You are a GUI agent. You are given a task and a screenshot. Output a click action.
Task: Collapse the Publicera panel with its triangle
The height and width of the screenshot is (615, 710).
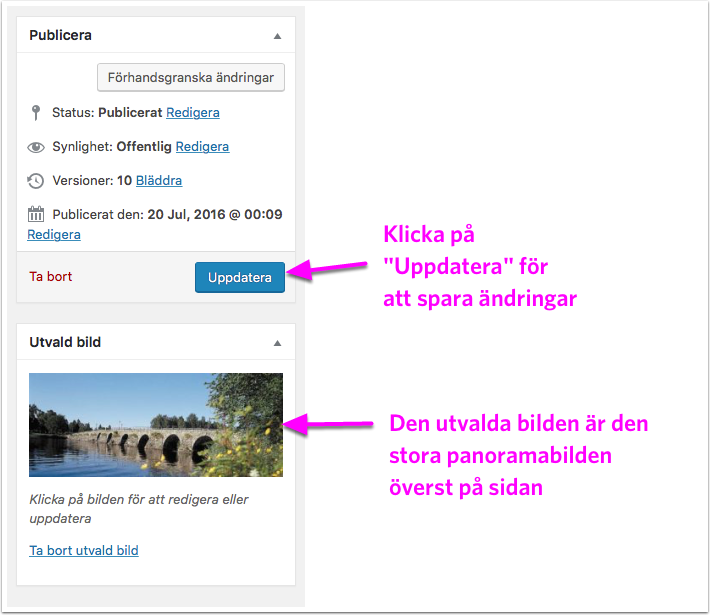pyautogui.click(x=277, y=36)
